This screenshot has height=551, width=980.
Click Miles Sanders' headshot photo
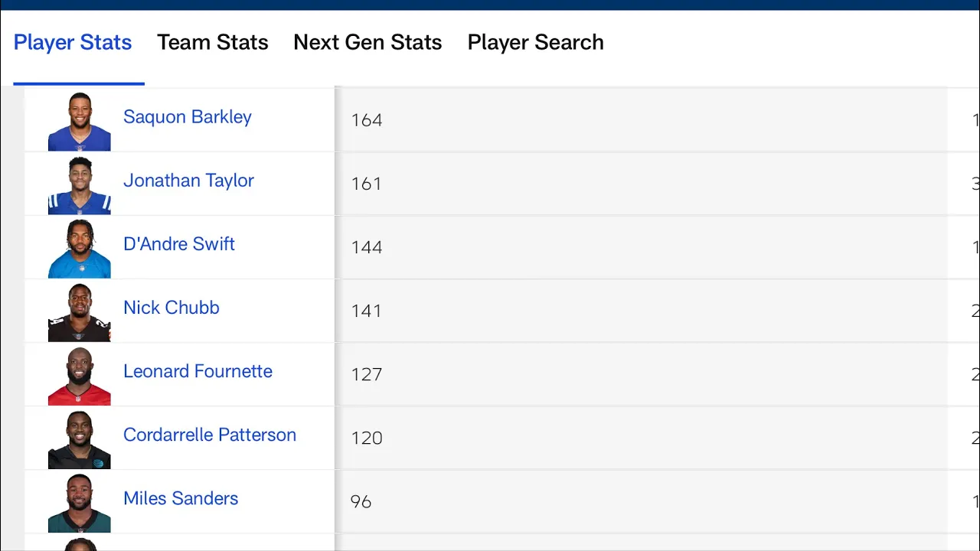tap(80, 502)
